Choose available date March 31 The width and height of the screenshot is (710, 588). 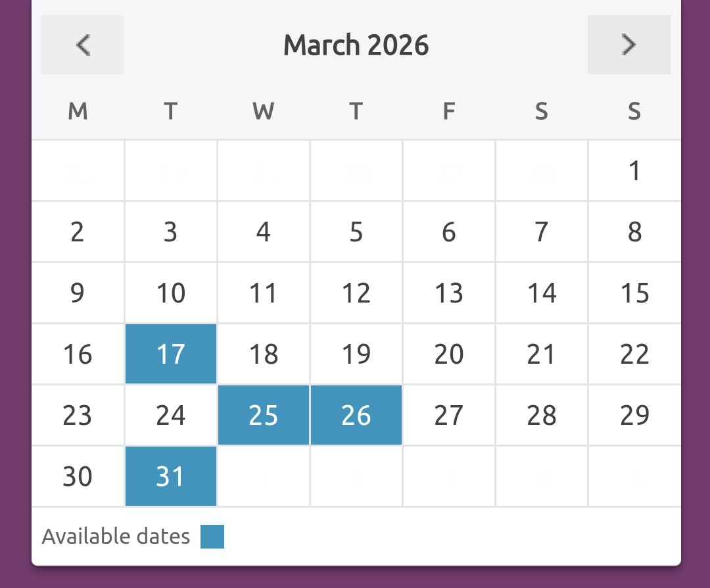[171, 476]
